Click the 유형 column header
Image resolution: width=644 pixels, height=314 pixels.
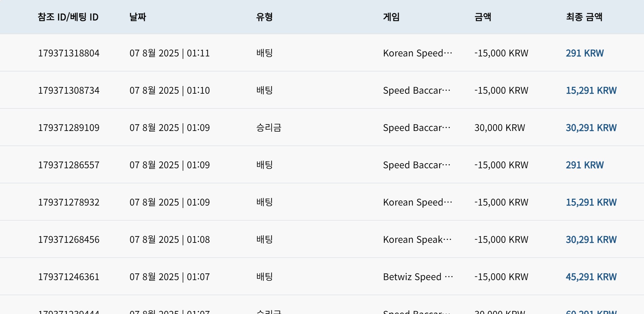click(264, 17)
